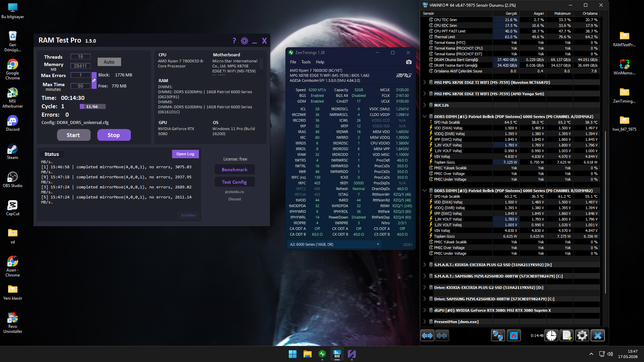644x362 pixels.
Task: Start HWiNFO logging with sheet-plus icon
Action: click(x=567, y=336)
